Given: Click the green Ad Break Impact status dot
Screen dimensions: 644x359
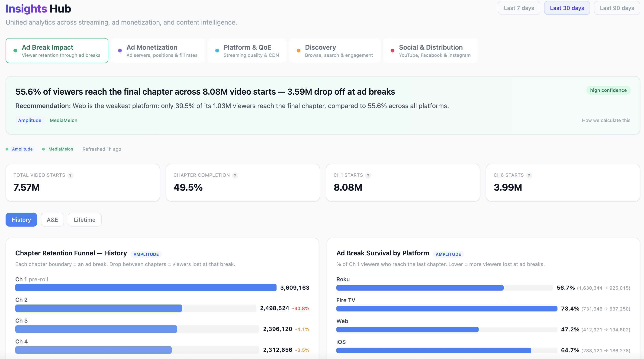Looking at the screenshot, I should pyautogui.click(x=15, y=51).
